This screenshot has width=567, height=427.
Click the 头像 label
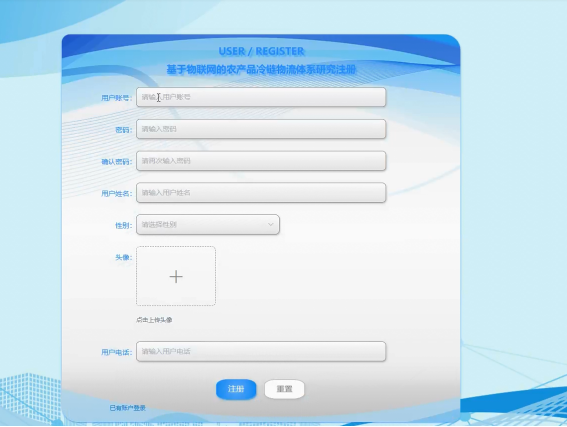pos(123,257)
